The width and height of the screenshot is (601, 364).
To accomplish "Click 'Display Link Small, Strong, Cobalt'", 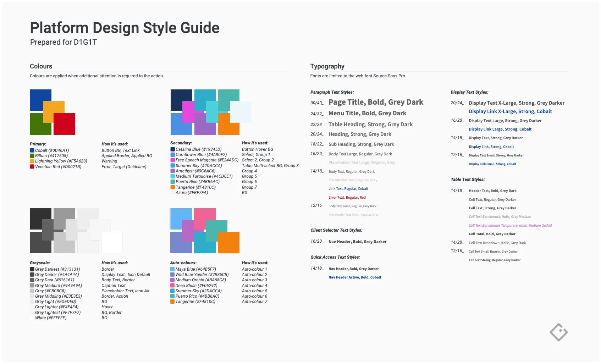I will (492, 164).
